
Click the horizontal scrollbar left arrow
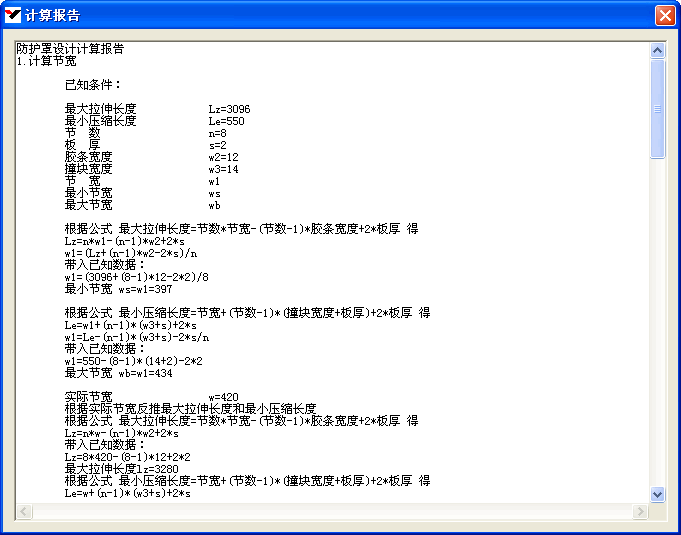tap(23, 511)
